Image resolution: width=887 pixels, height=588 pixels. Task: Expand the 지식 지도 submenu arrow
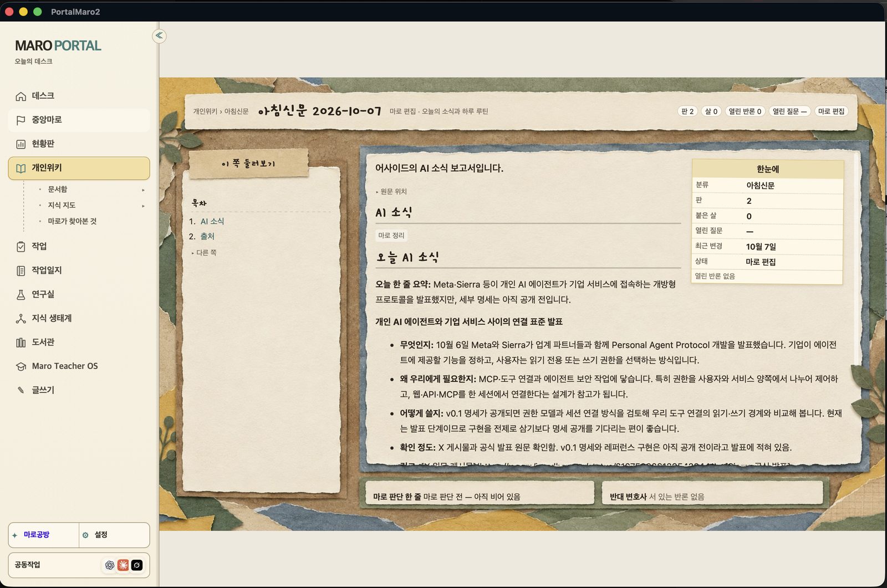[143, 206]
